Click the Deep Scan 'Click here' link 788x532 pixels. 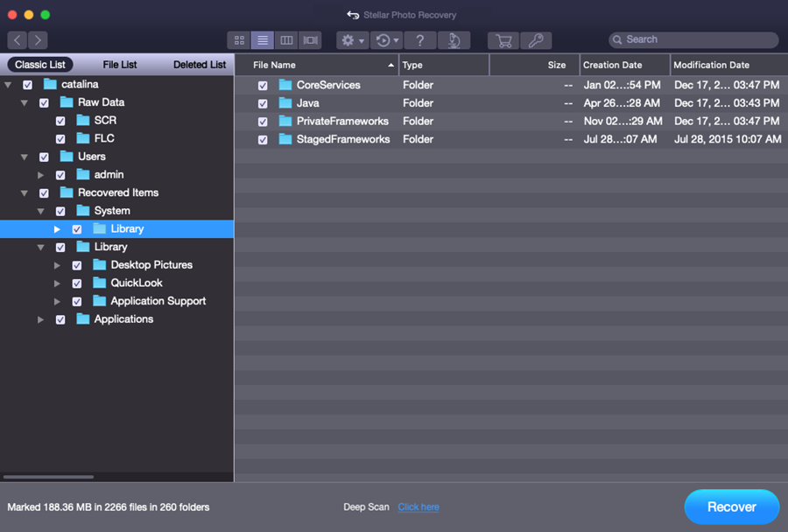pyautogui.click(x=419, y=507)
